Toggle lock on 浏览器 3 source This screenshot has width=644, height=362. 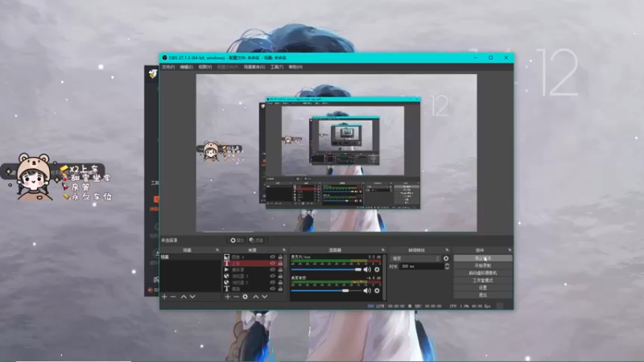[280, 276]
